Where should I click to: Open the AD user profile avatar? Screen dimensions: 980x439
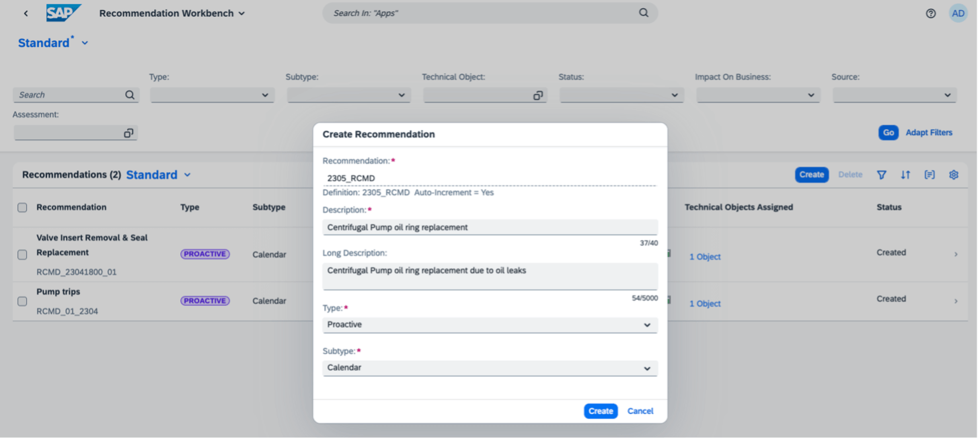click(958, 13)
